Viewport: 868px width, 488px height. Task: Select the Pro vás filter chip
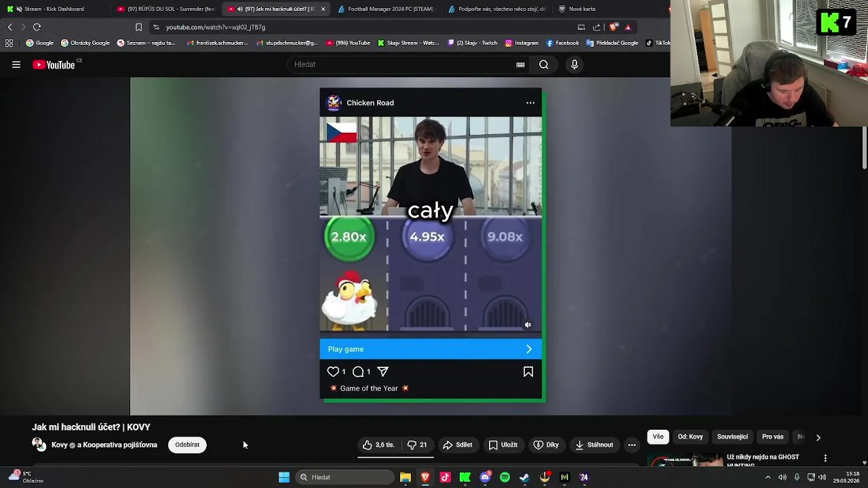(x=772, y=437)
